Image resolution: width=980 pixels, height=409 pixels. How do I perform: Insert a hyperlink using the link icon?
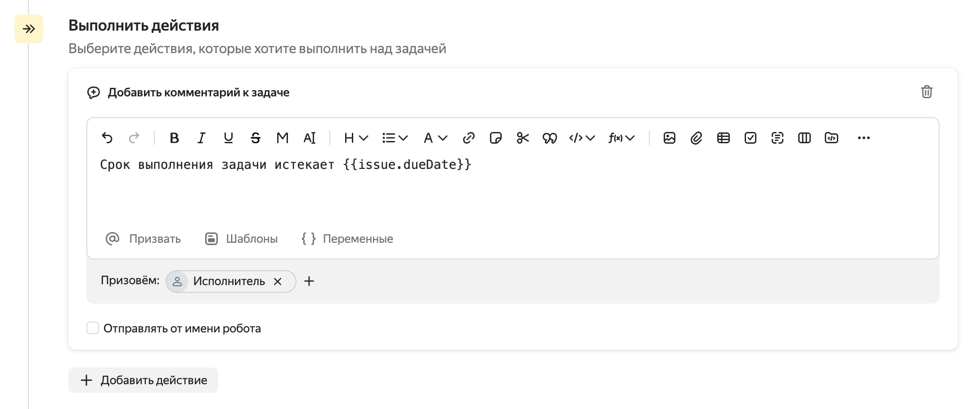pyautogui.click(x=468, y=138)
